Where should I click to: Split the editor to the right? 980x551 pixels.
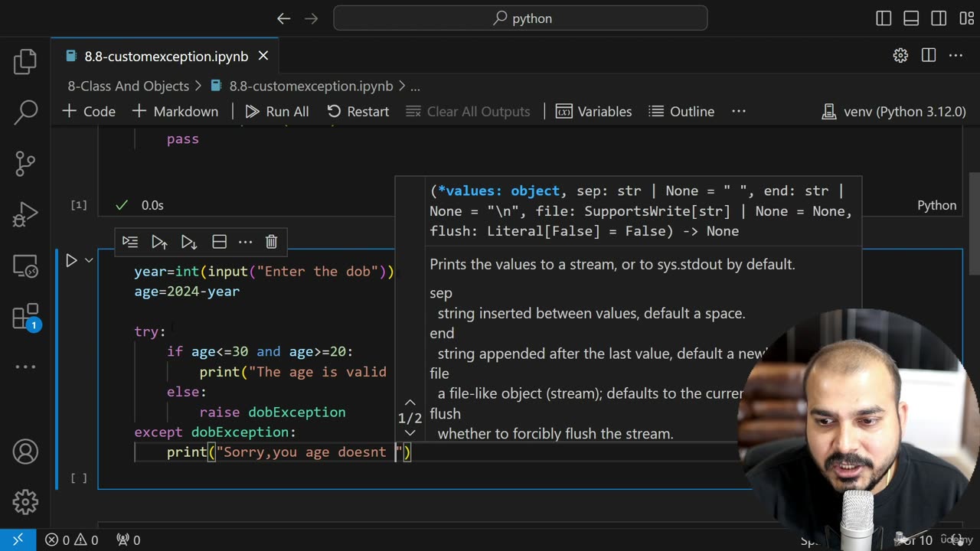tap(929, 56)
